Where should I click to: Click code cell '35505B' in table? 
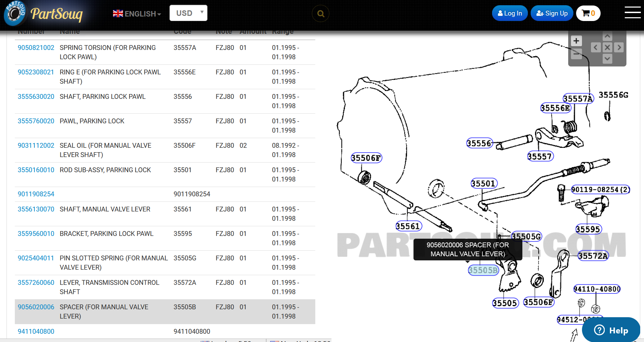click(185, 307)
